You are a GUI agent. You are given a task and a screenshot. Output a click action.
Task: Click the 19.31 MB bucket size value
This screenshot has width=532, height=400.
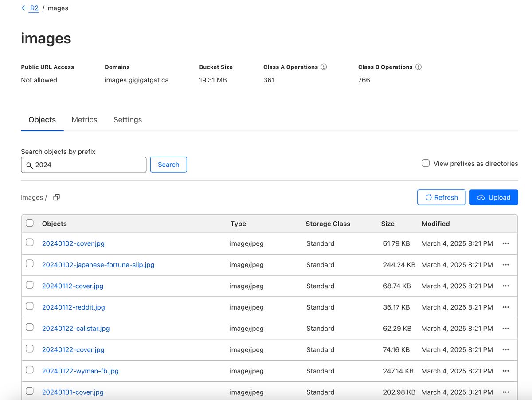pos(213,80)
